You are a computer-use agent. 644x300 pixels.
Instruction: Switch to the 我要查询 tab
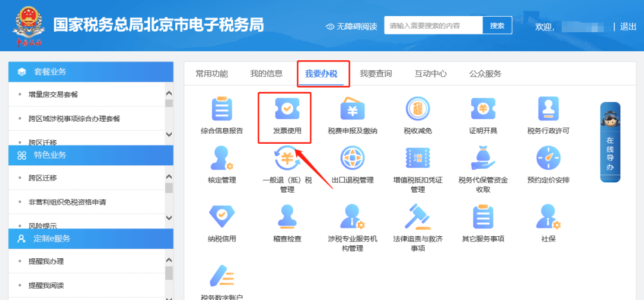pos(376,74)
